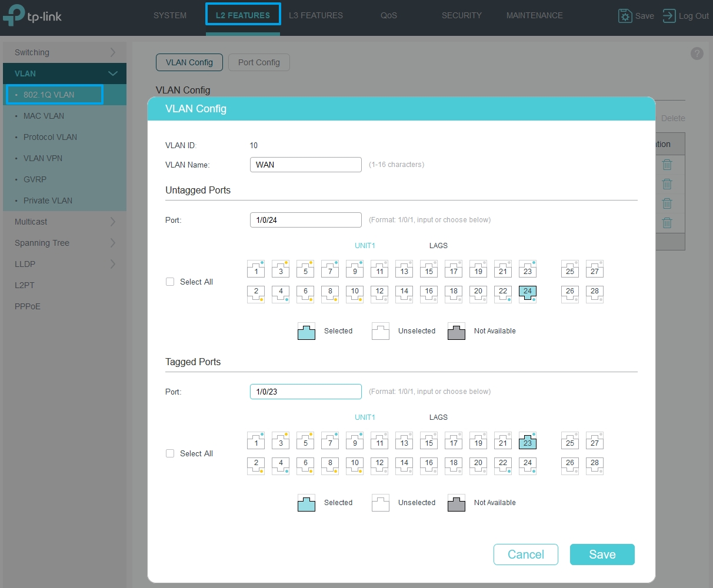Open the MAINTENANCE top menu
The image size is (713, 588).
pyautogui.click(x=535, y=15)
